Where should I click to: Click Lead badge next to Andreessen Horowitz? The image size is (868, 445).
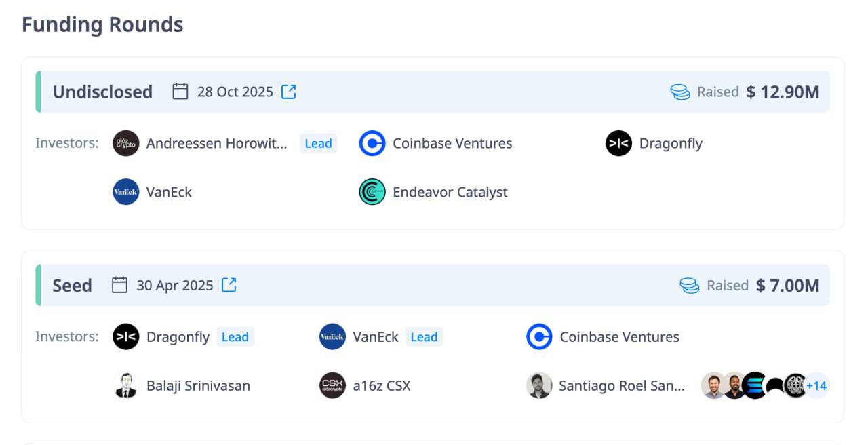point(318,143)
